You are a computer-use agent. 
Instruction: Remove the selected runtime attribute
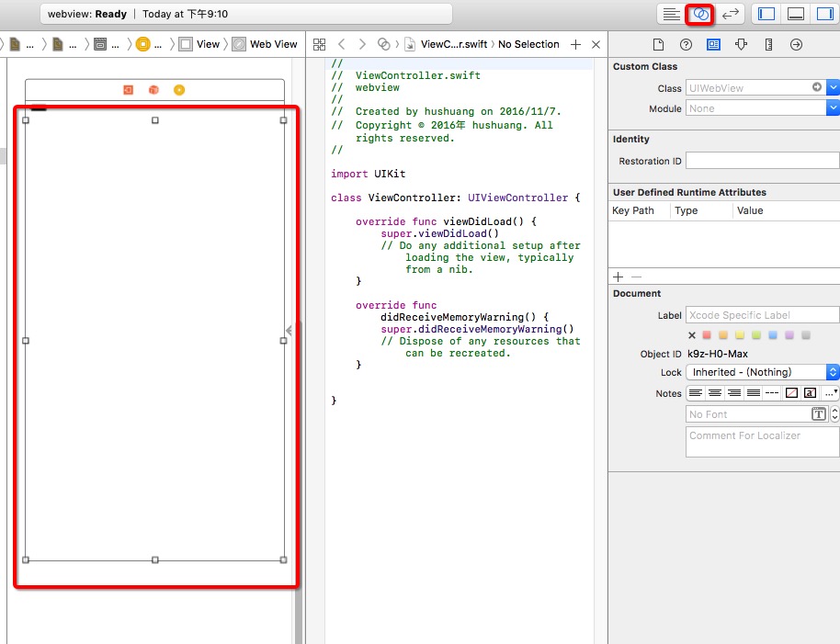click(636, 277)
